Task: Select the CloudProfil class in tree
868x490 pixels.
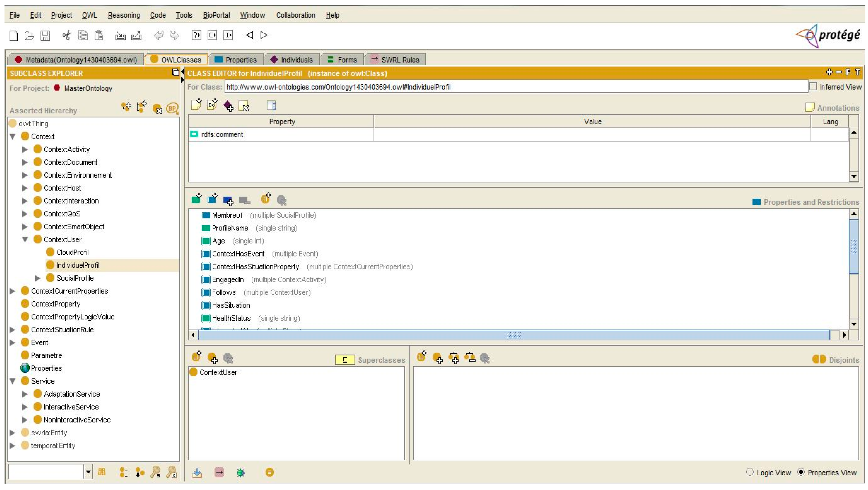Action: click(x=73, y=252)
